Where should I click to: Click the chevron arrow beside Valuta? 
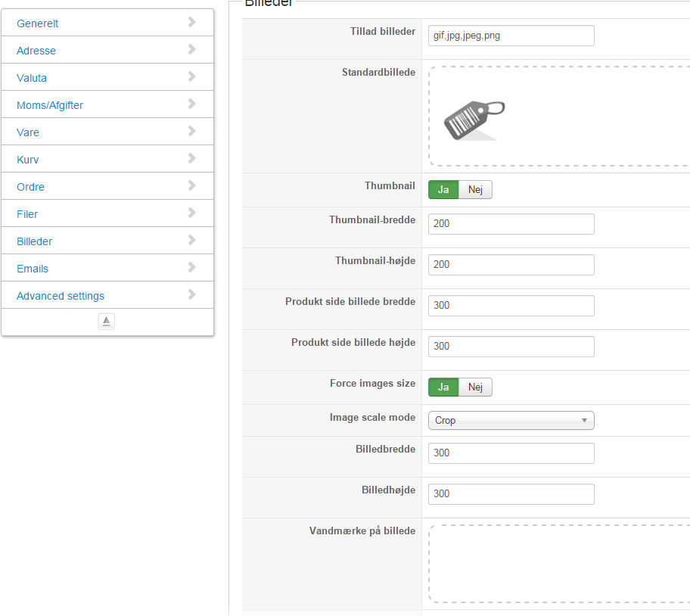(x=191, y=77)
